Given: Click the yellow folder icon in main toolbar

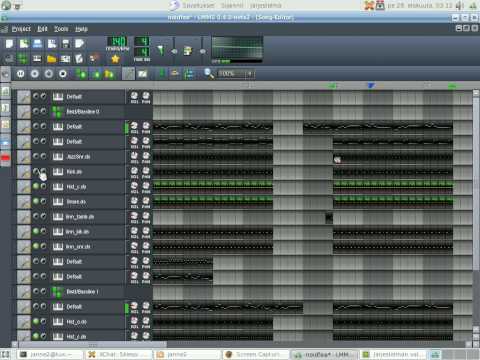Looking at the screenshot, I should coord(51,59).
